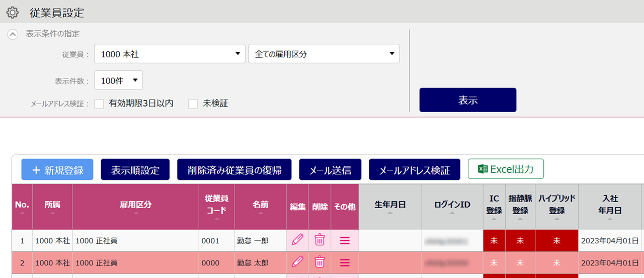Collapse the 表示条件の指定 section
644x278 pixels.
[x=13, y=34]
